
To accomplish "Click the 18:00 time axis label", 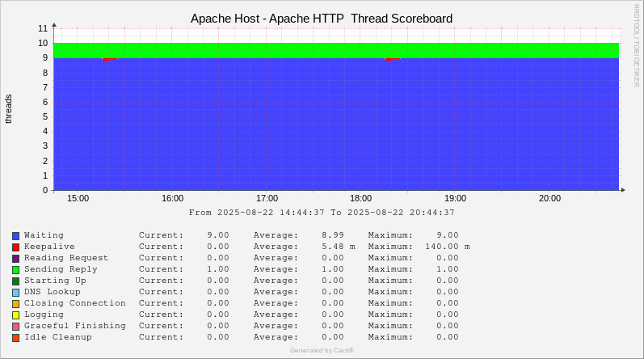I will click(360, 198).
